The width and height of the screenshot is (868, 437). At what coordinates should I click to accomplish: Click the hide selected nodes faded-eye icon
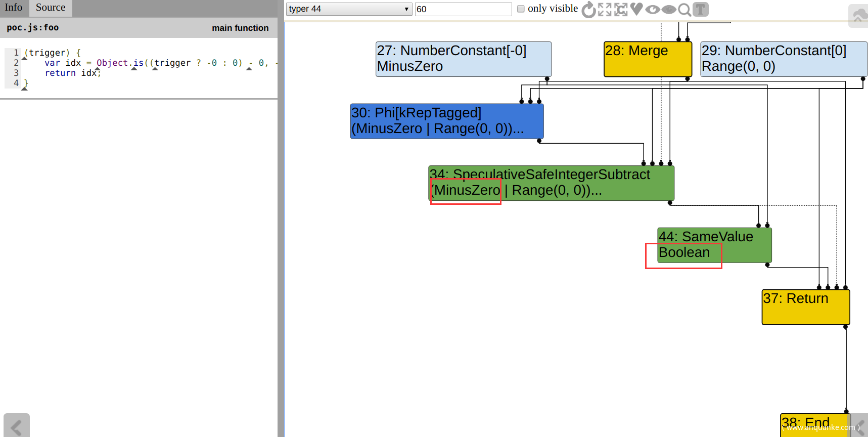point(669,10)
